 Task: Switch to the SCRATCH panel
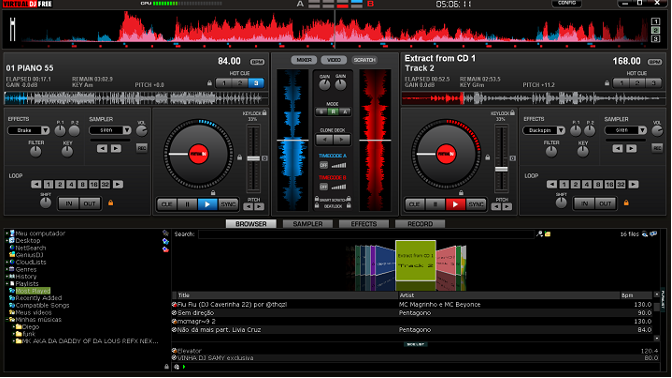364,60
